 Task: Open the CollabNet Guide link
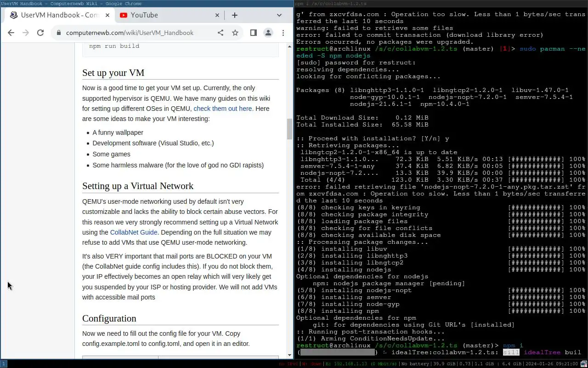[x=133, y=232]
